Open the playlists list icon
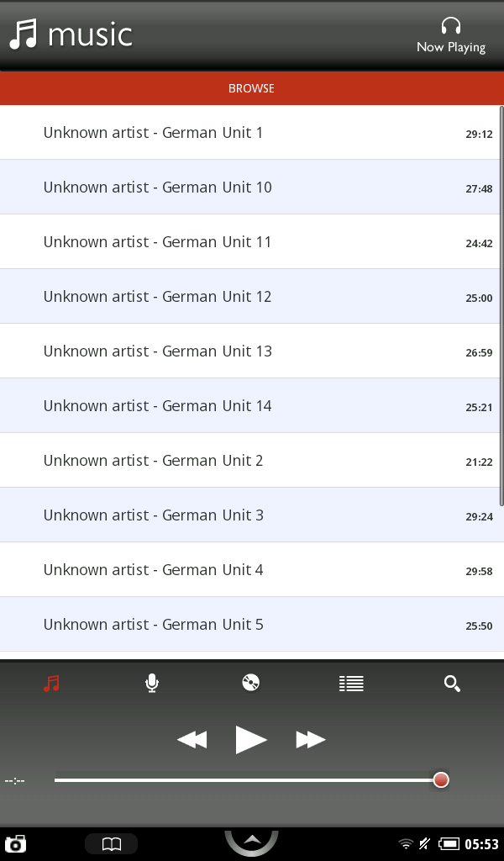This screenshot has width=504, height=861. coord(351,684)
